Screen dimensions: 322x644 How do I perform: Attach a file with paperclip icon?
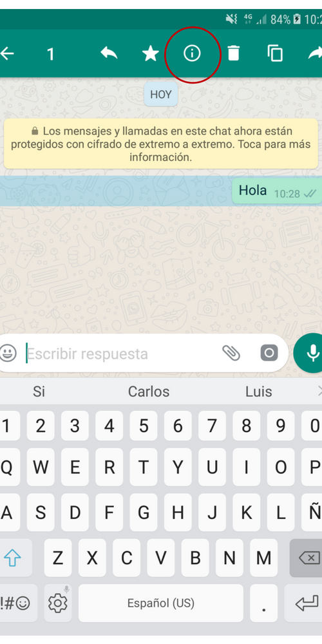tap(231, 353)
